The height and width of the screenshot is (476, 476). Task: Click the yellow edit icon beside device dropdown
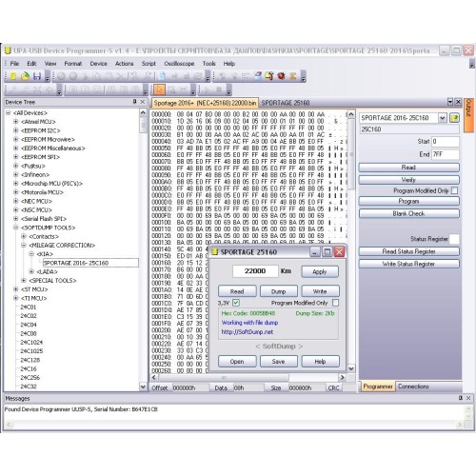click(454, 118)
